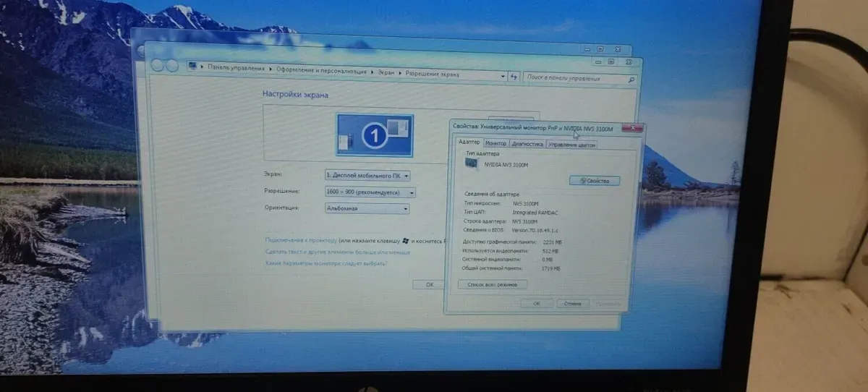Open the Экран display dropdown

pos(367,176)
